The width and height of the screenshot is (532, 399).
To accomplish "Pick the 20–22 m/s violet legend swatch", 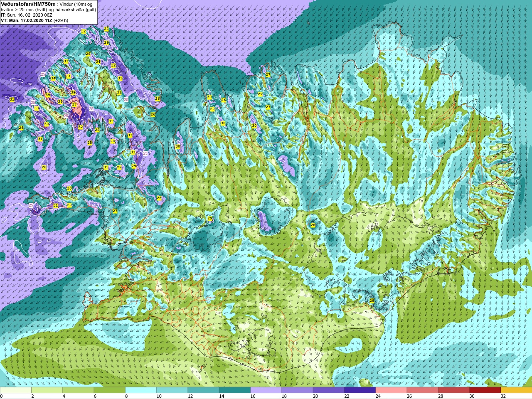I will coord(328,390).
